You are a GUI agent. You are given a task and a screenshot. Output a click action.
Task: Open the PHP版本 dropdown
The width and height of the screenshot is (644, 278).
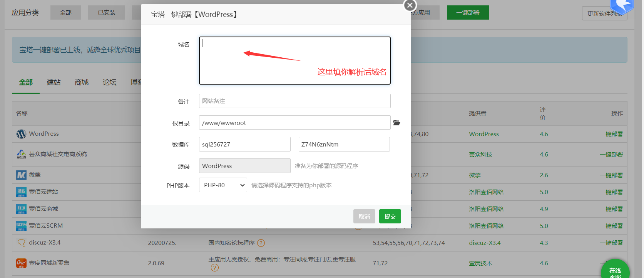(223, 185)
